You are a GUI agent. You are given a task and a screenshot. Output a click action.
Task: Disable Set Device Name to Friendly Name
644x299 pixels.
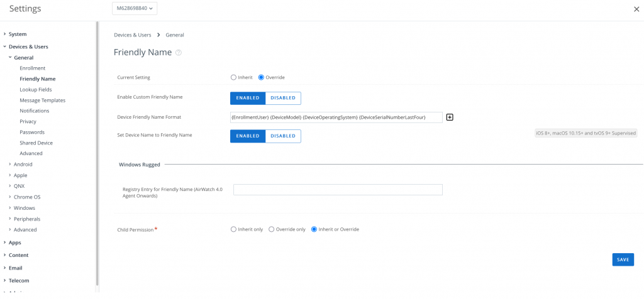[x=283, y=136]
